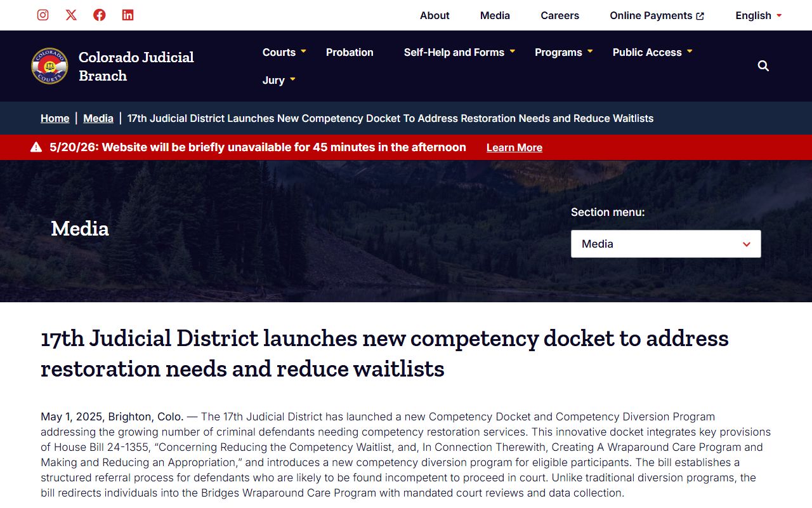Open the Instagram social icon
The width and height of the screenshot is (812, 508).
pos(43,15)
